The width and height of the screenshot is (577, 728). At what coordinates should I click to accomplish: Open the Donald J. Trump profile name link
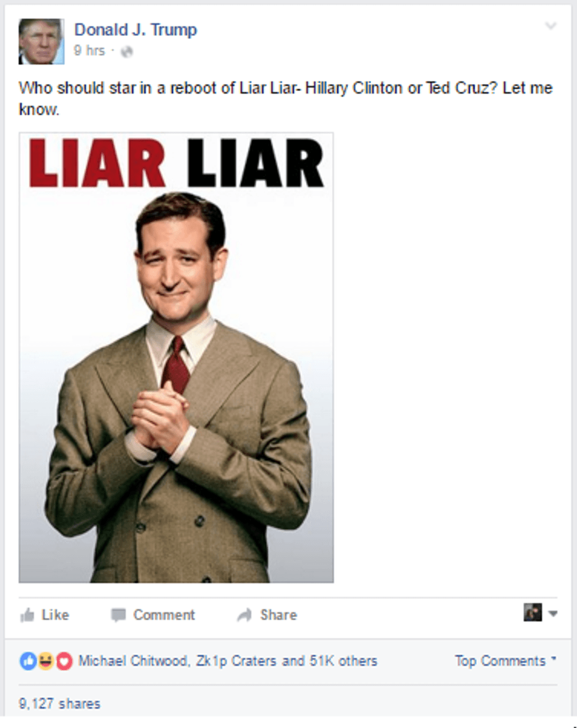point(135,30)
